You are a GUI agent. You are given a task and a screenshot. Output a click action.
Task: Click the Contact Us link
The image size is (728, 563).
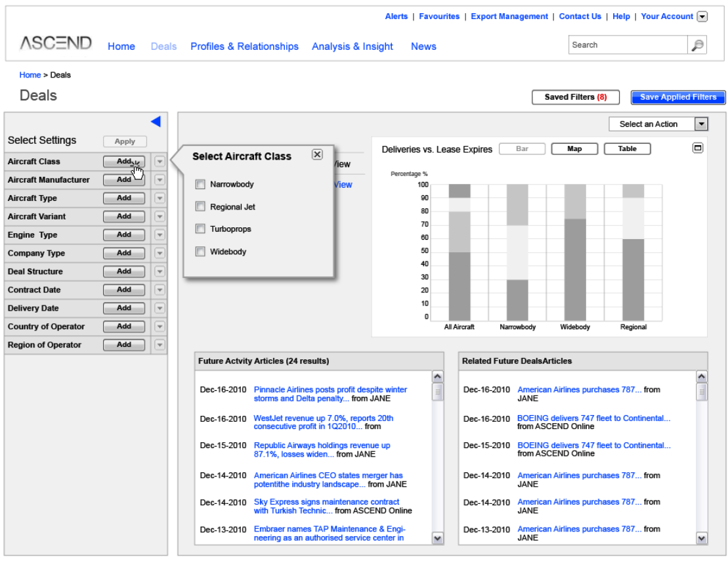coord(580,16)
